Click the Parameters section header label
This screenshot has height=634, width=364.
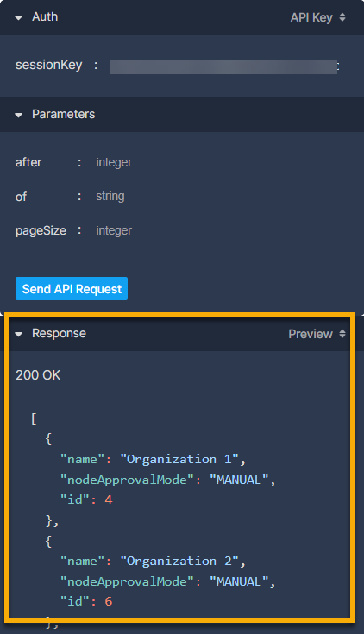point(64,115)
